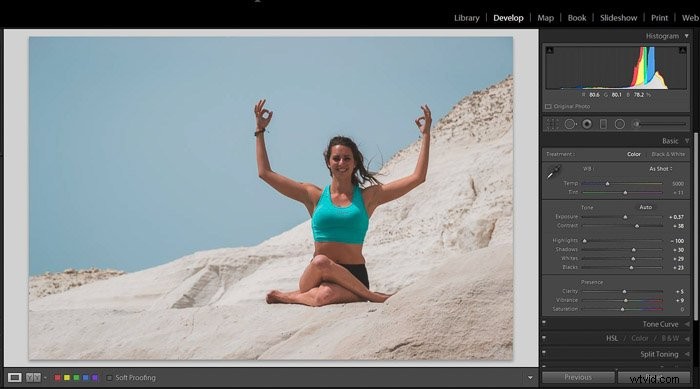Apply the red color label
Viewport: 700px width, 389px height.
point(58,378)
